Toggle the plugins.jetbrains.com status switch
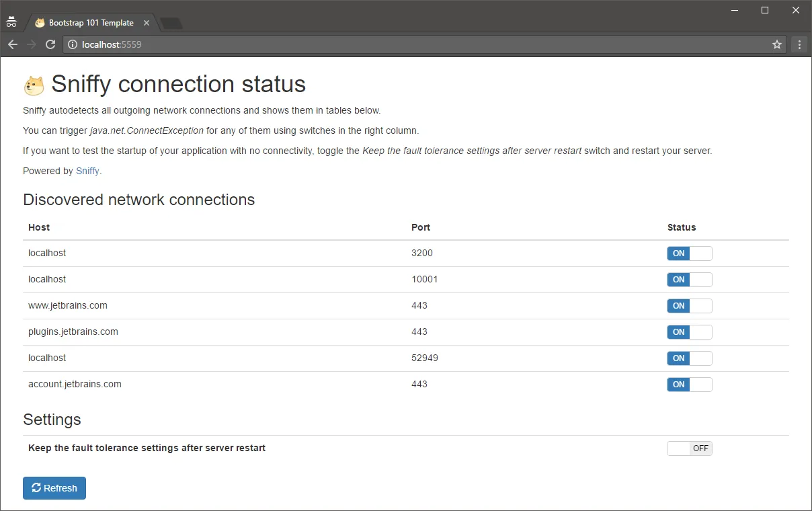This screenshot has height=511, width=812. pos(689,332)
